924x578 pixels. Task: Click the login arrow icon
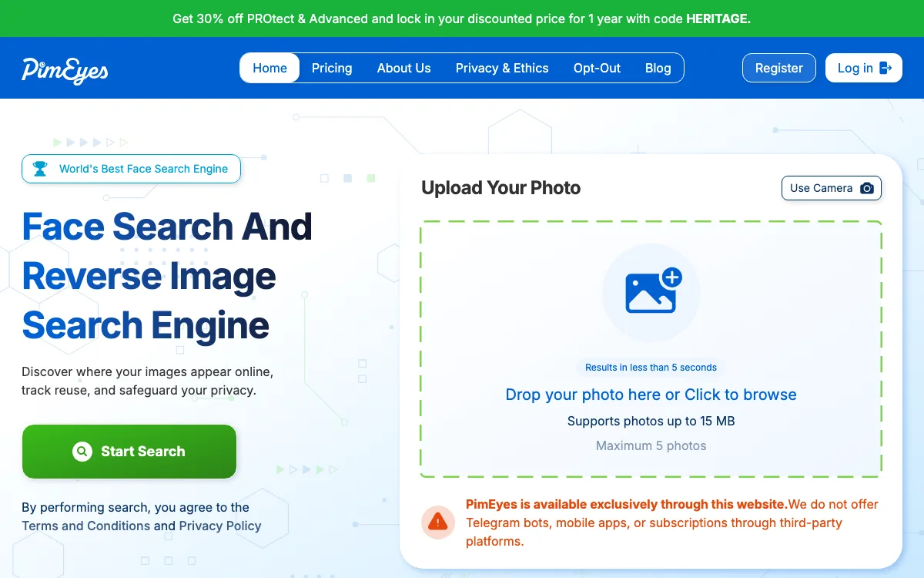pos(885,68)
